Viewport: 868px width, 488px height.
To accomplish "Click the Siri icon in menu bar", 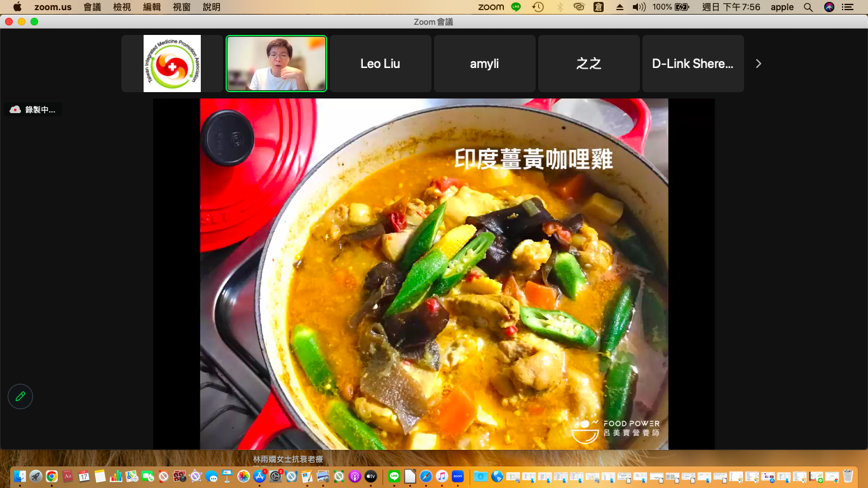I will pos(829,7).
